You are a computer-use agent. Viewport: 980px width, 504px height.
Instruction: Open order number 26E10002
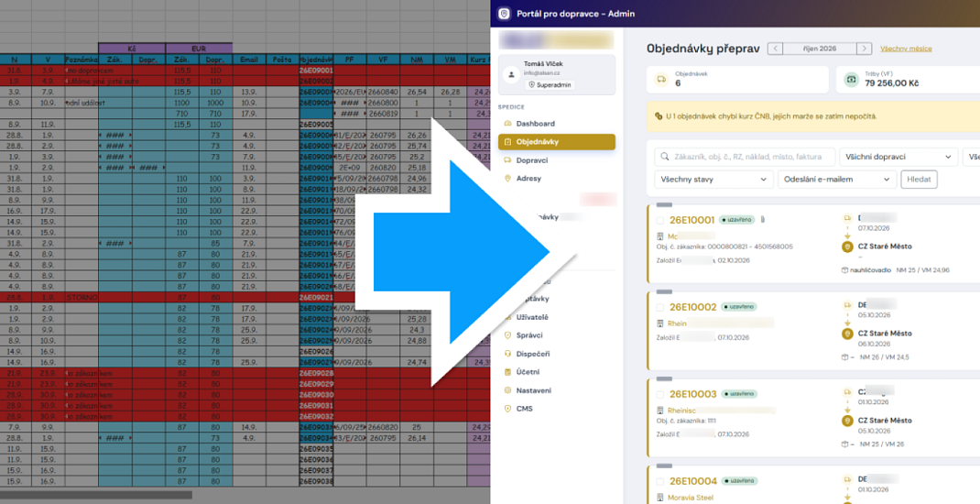coord(692,307)
